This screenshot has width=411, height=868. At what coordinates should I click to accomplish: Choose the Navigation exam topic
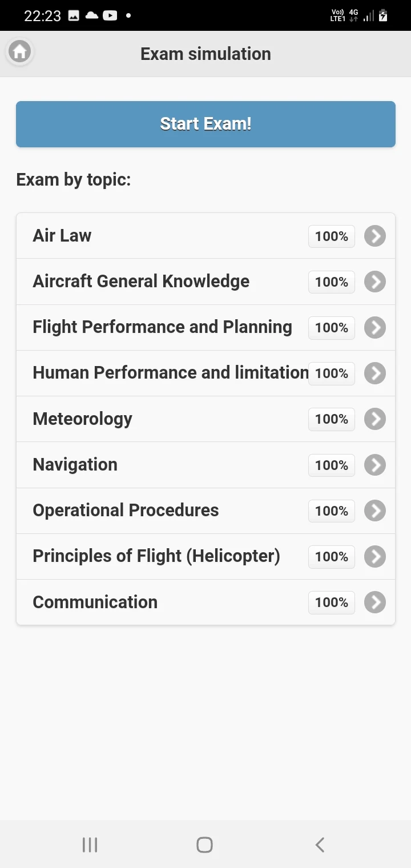tap(75, 464)
